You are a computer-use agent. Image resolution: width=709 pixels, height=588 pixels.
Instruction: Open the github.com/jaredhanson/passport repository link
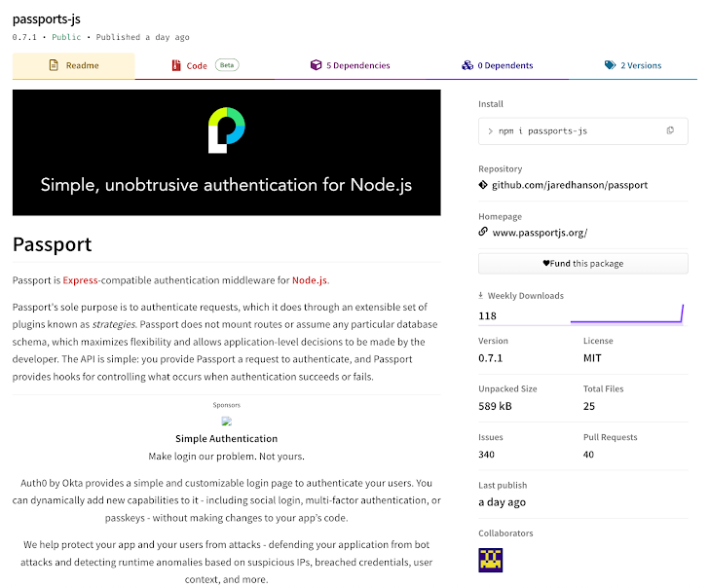[x=570, y=184]
